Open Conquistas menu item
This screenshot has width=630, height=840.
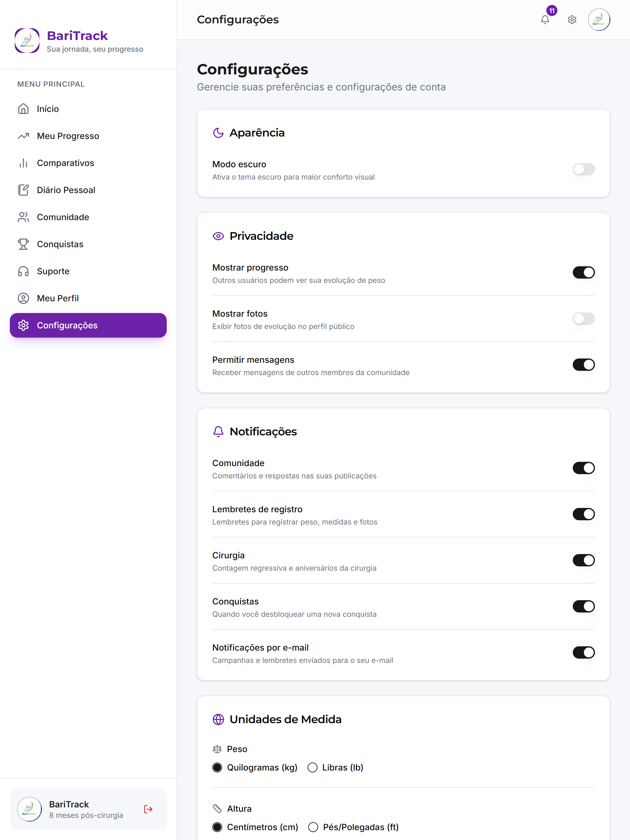pyautogui.click(x=88, y=244)
